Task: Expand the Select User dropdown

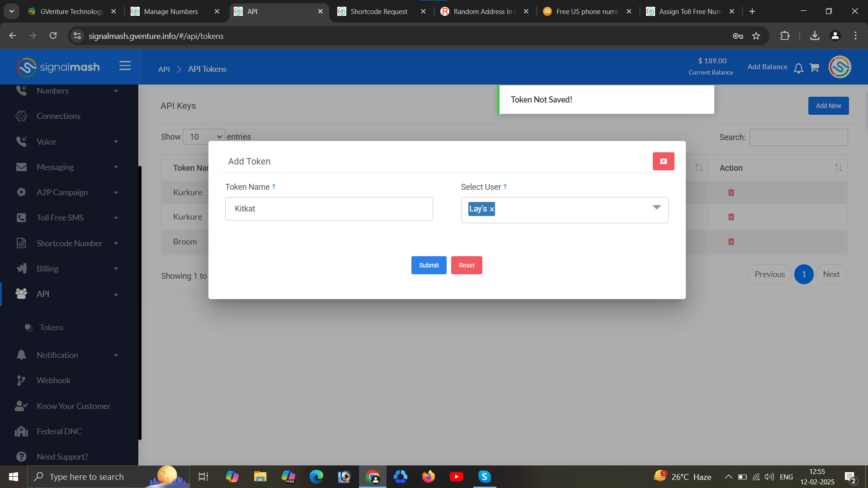Action: click(656, 207)
